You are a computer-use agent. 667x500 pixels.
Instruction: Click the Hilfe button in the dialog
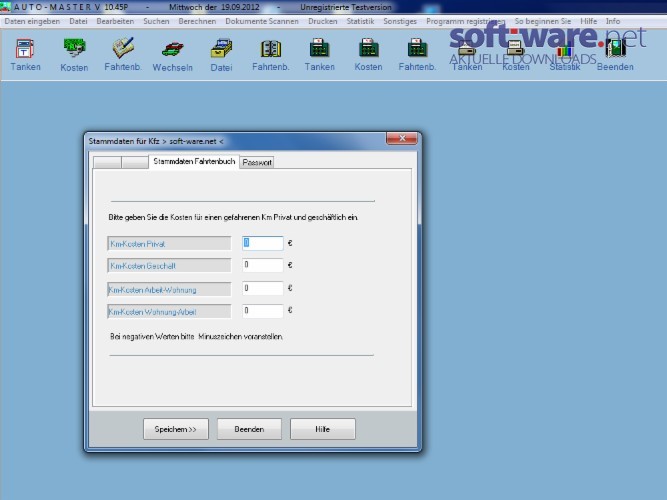click(x=322, y=429)
